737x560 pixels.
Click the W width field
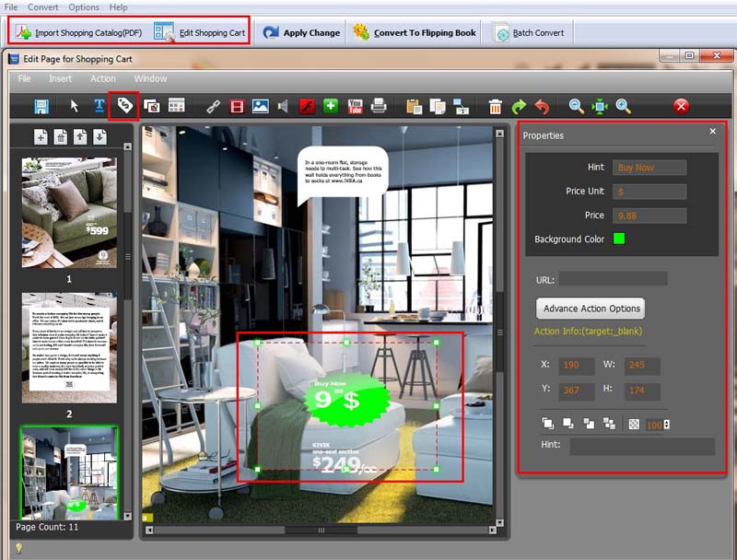642,365
